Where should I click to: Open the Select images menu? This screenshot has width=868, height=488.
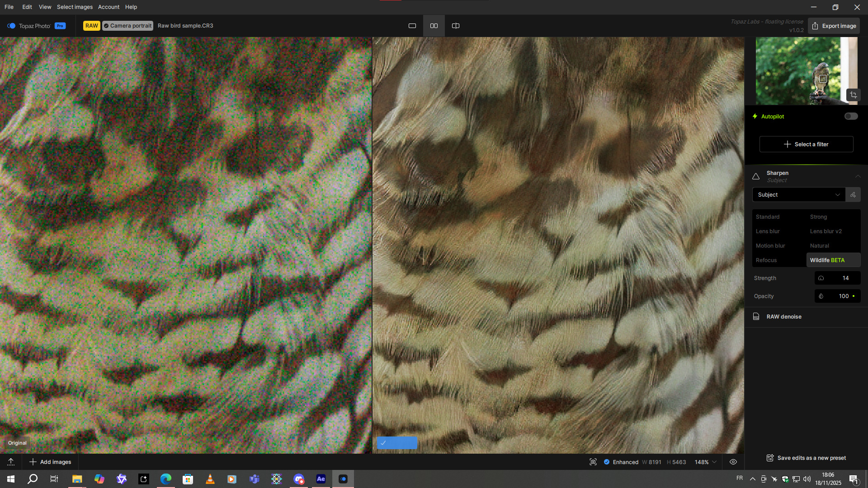[x=75, y=7]
